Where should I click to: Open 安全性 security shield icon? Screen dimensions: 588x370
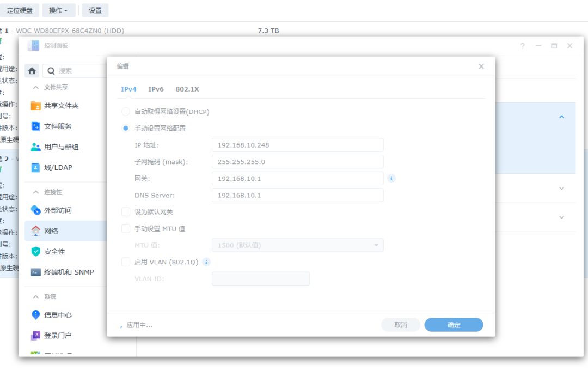(36, 252)
